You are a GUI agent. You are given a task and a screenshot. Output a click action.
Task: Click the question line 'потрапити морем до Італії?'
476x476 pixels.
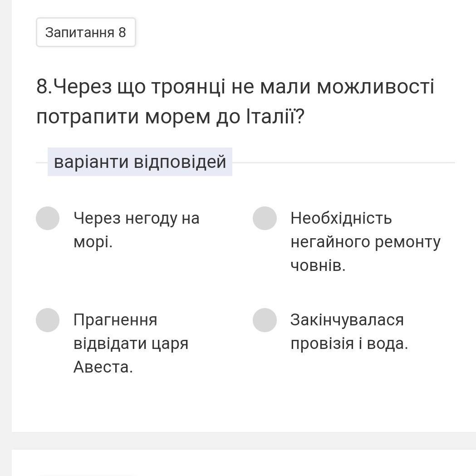170,117
